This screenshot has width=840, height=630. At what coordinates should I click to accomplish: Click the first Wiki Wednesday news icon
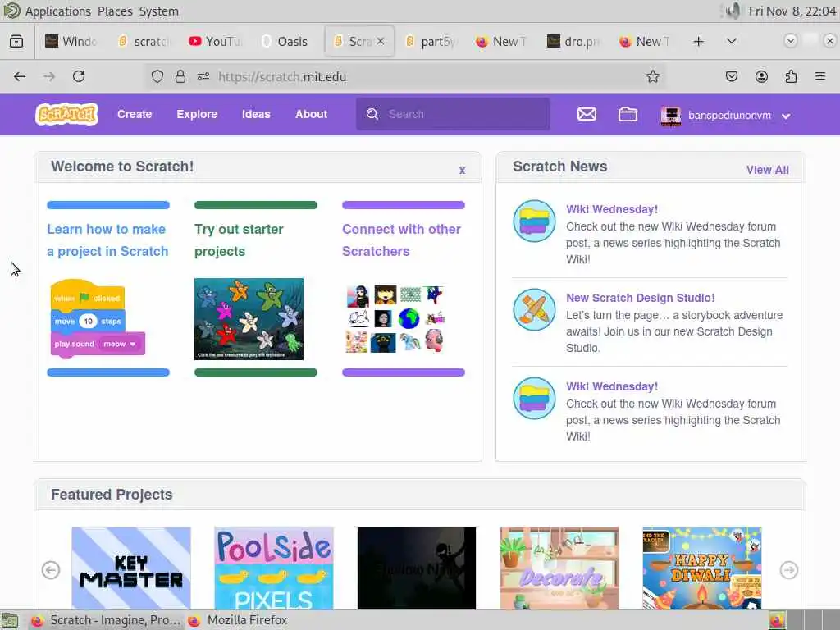(534, 221)
